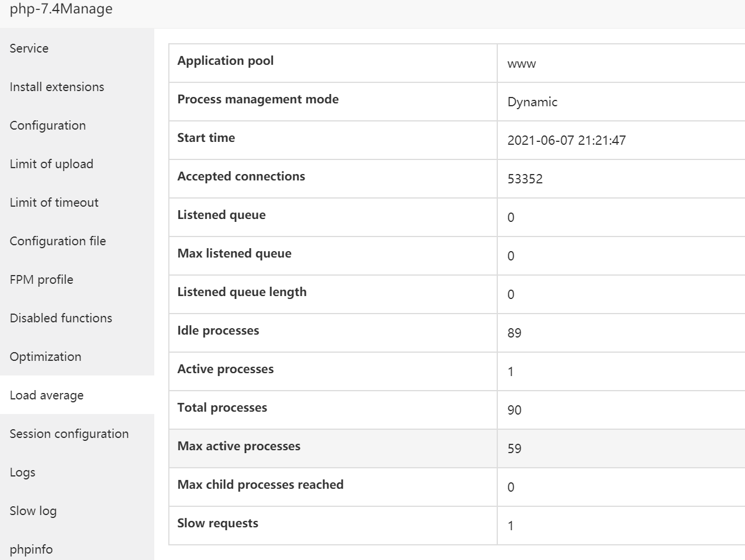The height and width of the screenshot is (560, 745).
Task: Open Session configuration settings
Action: [x=69, y=434]
